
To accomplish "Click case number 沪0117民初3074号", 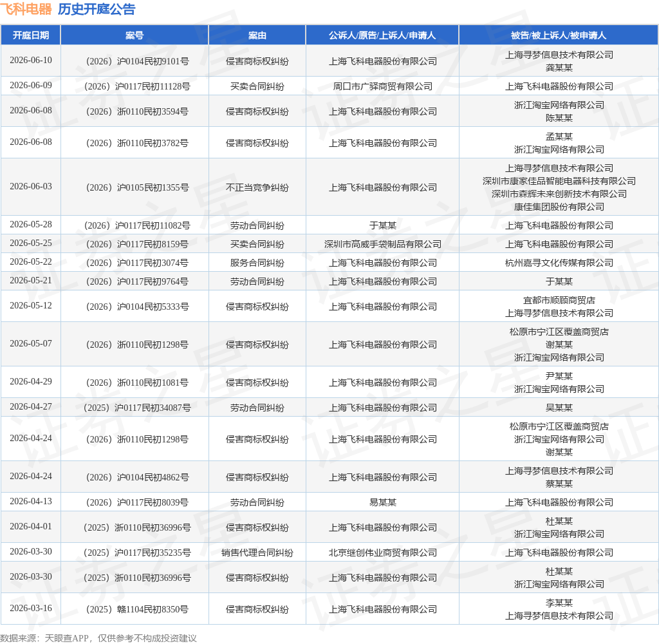I will (138, 263).
